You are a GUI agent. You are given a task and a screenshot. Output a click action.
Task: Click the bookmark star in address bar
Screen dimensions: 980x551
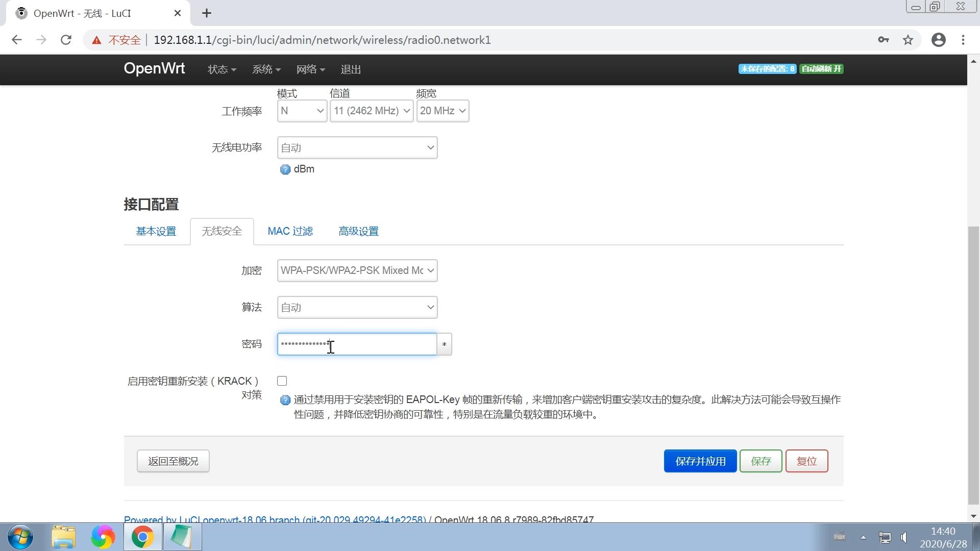click(908, 40)
